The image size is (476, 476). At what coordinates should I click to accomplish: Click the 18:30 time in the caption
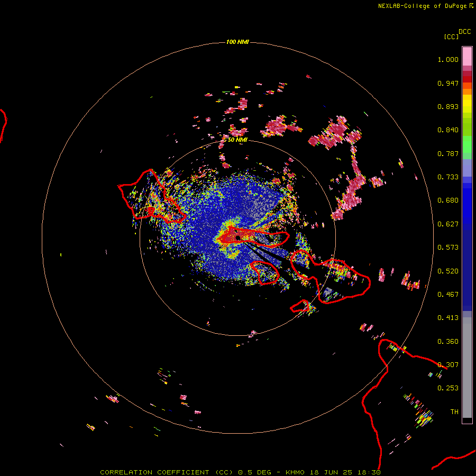[x=369, y=472]
